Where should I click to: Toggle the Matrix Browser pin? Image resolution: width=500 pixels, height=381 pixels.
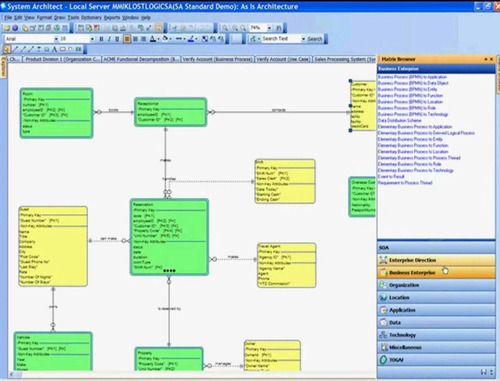(486, 59)
